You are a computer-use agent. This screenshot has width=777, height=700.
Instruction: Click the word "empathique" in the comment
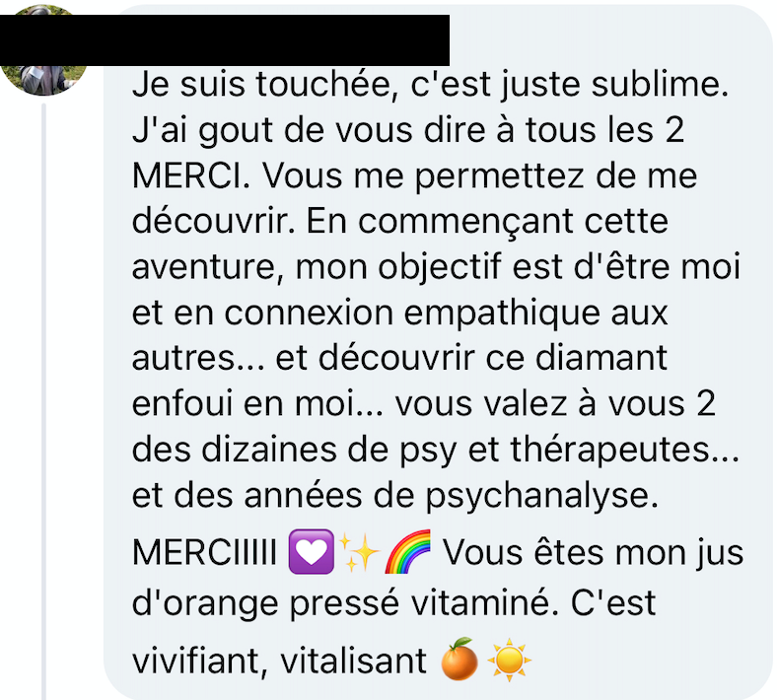pyautogui.click(x=502, y=315)
